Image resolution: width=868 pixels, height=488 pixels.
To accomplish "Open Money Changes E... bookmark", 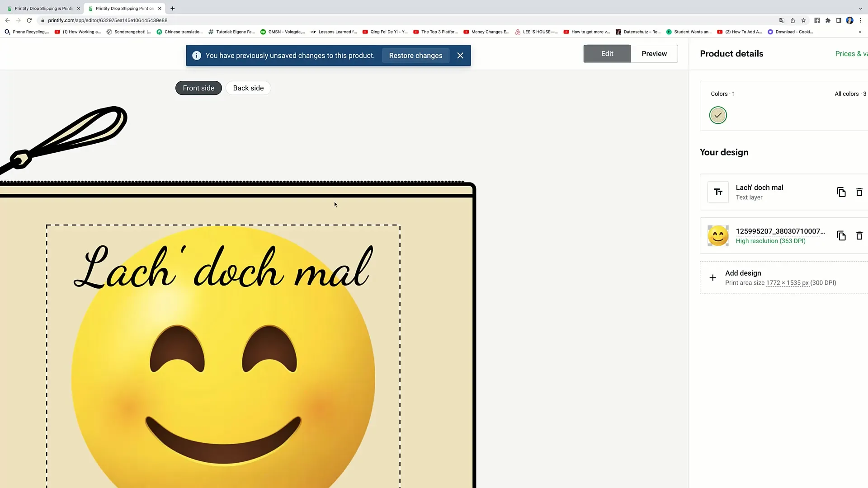I will 486,32.
